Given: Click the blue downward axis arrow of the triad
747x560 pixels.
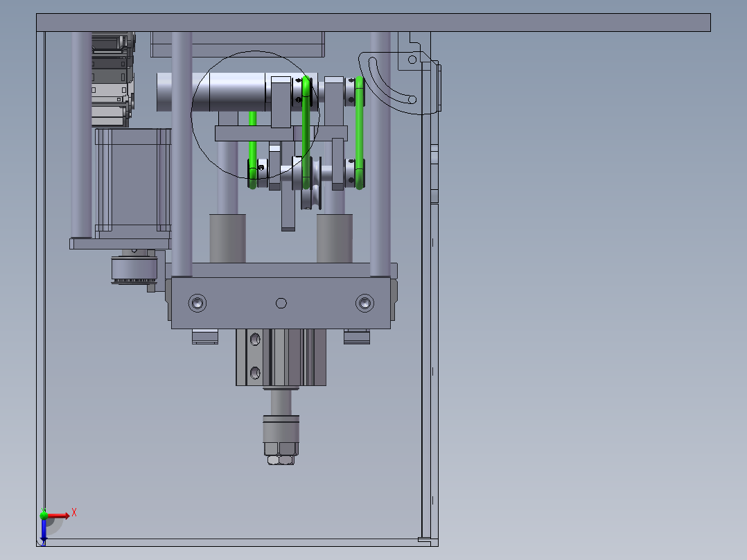Looking at the screenshot, I should pyautogui.click(x=44, y=532).
